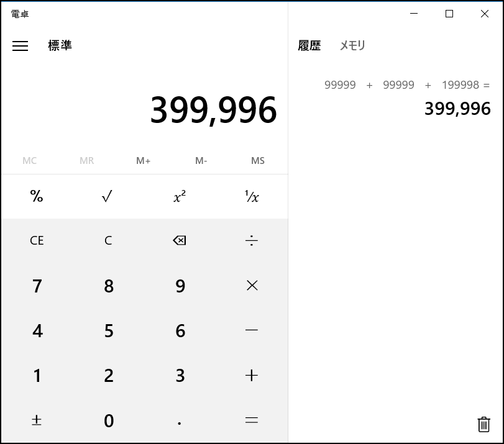Select the 履歴 tab
The width and height of the screenshot is (504, 444).
tap(309, 46)
